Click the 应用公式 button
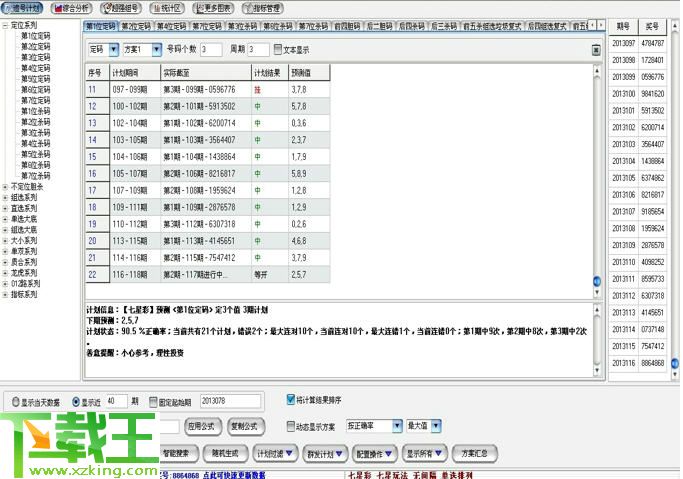Image resolution: width=683 pixels, height=479 pixels. click(x=203, y=426)
